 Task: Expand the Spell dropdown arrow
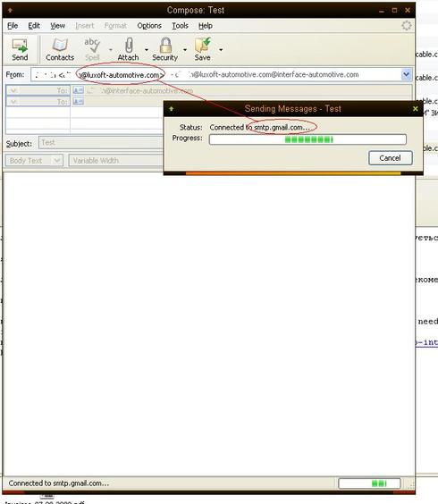pos(110,50)
